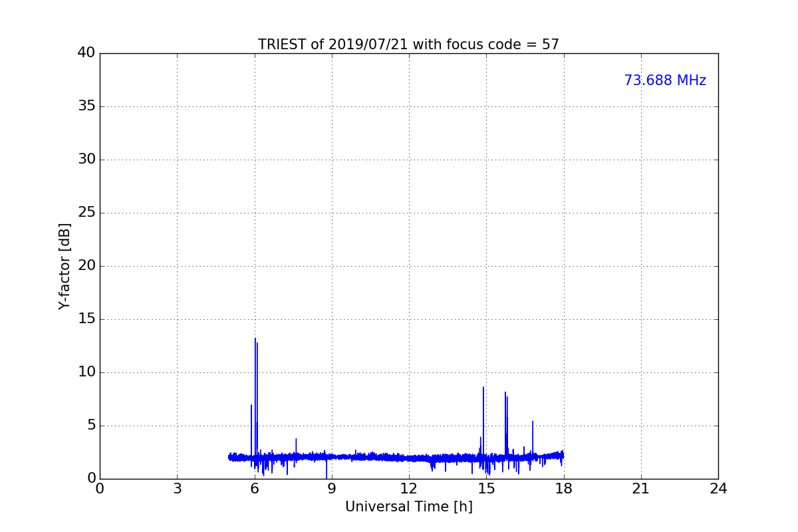Viewport: 798px width, 532px height.
Task: Click the y-axis tick label 40
Action: [x=86, y=53]
